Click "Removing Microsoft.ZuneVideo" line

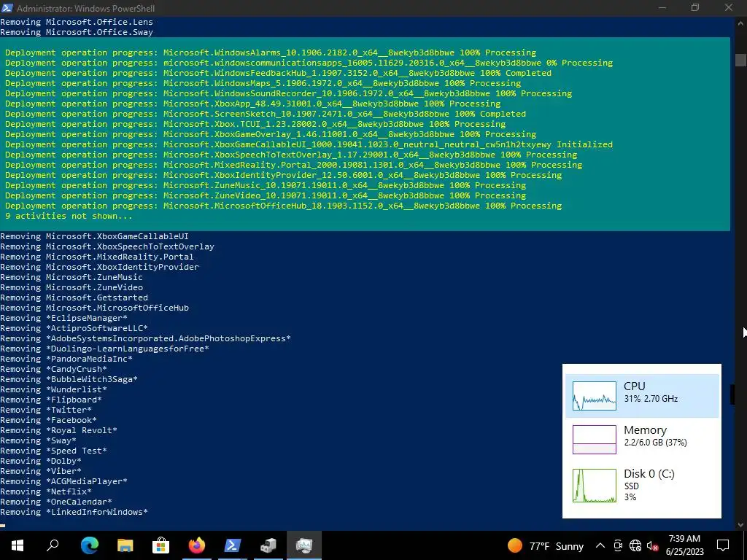click(x=71, y=287)
